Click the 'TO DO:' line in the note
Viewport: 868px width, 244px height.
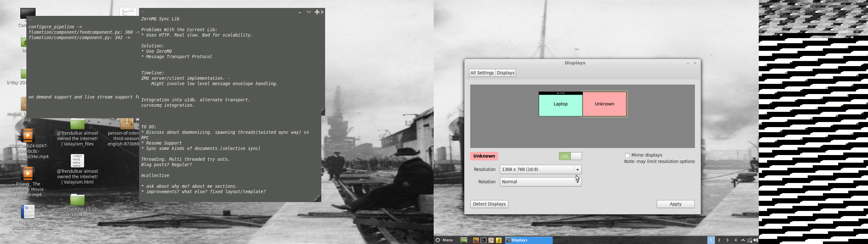click(149, 127)
